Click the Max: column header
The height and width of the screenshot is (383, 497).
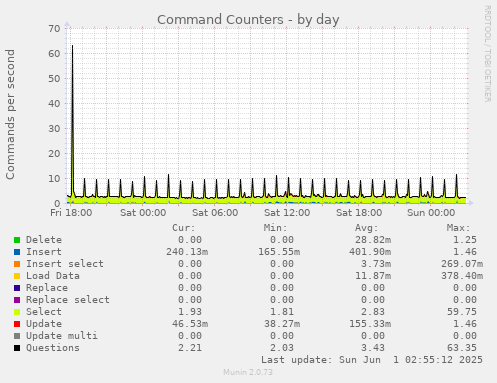pyautogui.click(x=458, y=228)
